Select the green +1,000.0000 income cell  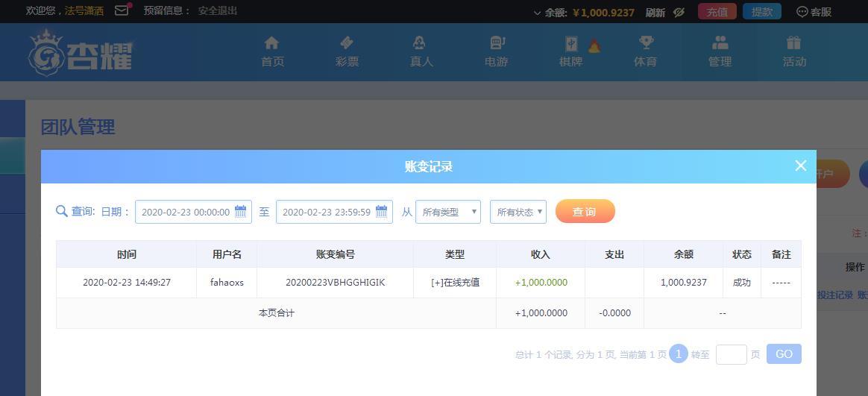[541, 283]
